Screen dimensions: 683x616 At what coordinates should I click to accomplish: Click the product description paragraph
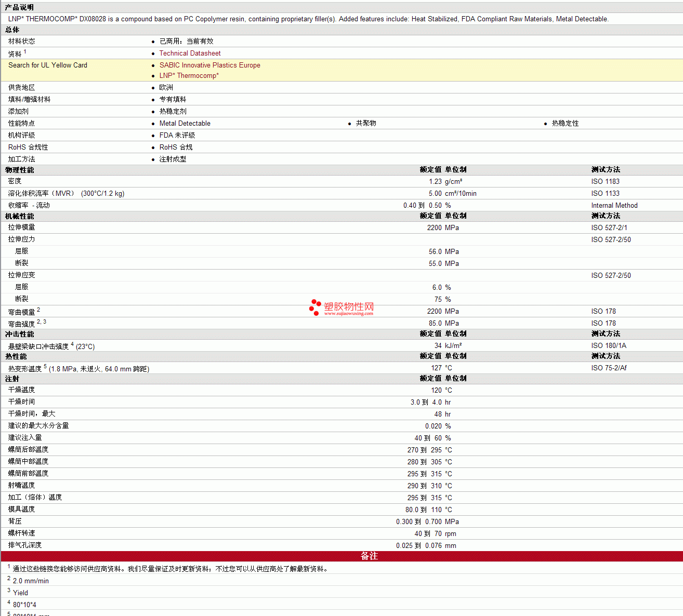(308, 19)
